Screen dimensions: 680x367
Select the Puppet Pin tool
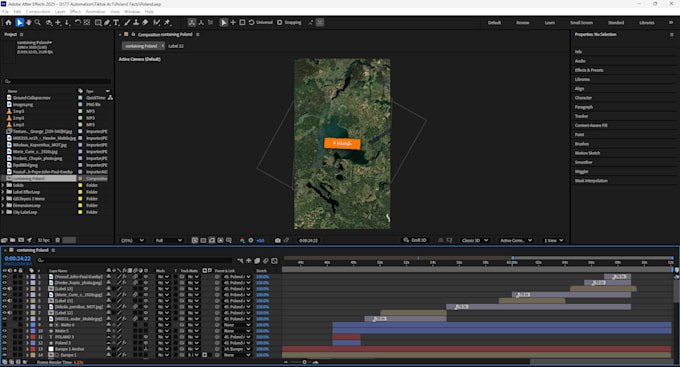click(167, 23)
